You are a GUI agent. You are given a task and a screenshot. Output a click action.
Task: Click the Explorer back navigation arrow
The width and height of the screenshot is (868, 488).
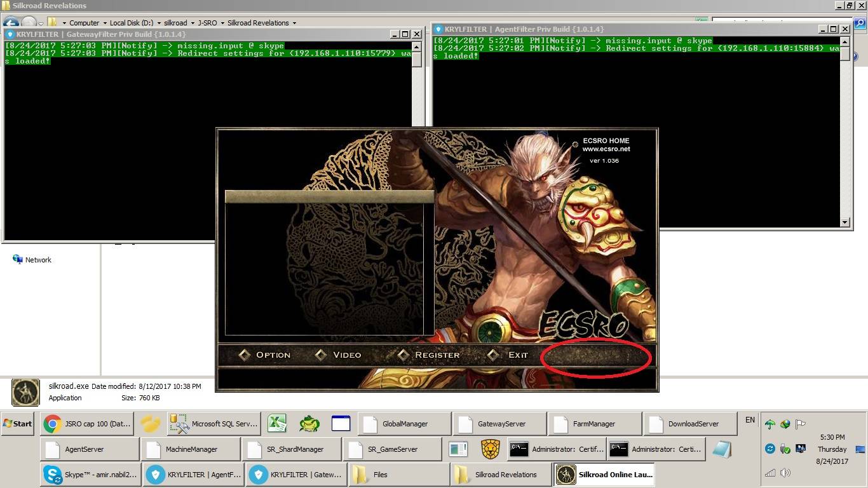click(11, 22)
